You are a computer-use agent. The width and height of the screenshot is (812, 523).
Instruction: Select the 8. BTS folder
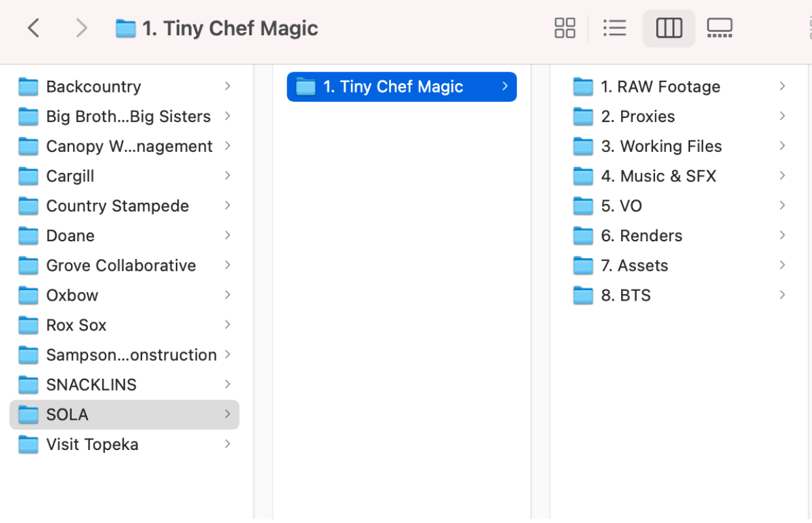680,295
